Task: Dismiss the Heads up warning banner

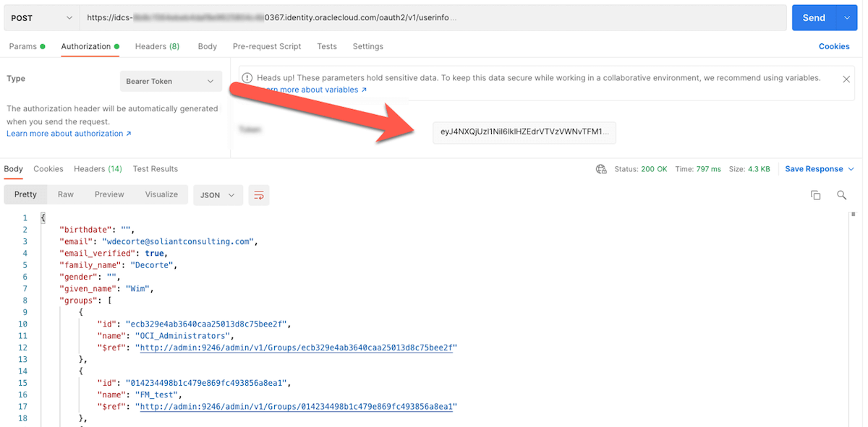Action: click(x=846, y=79)
